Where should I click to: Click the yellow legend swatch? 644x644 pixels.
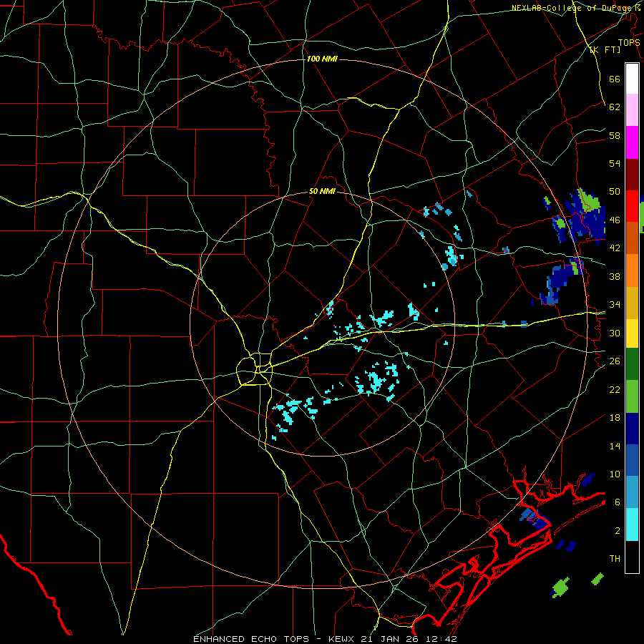tap(632, 333)
